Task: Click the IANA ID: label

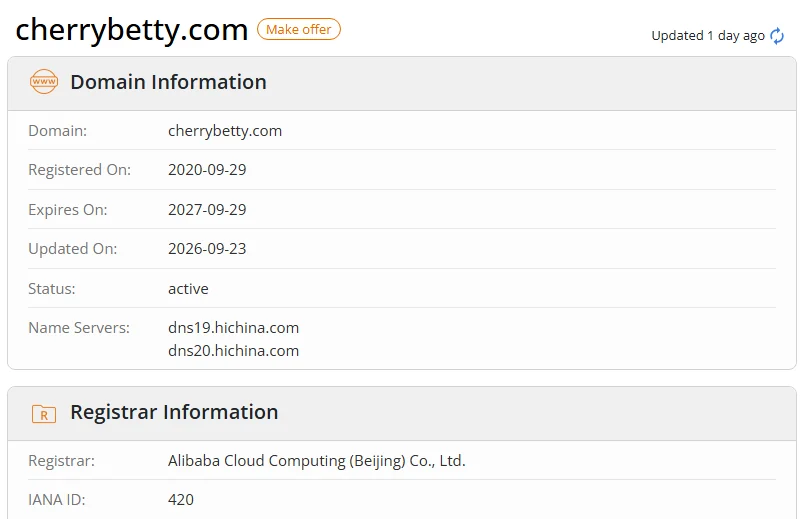Action: (57, 500)
